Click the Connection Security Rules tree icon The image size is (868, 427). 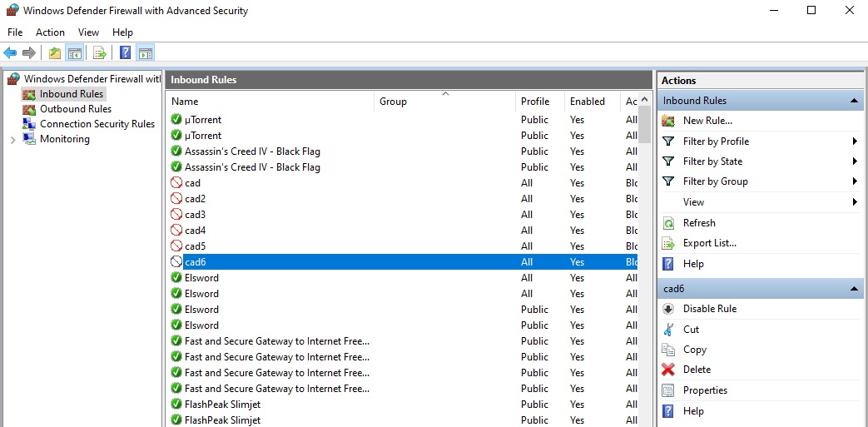(x=29, y=124)
